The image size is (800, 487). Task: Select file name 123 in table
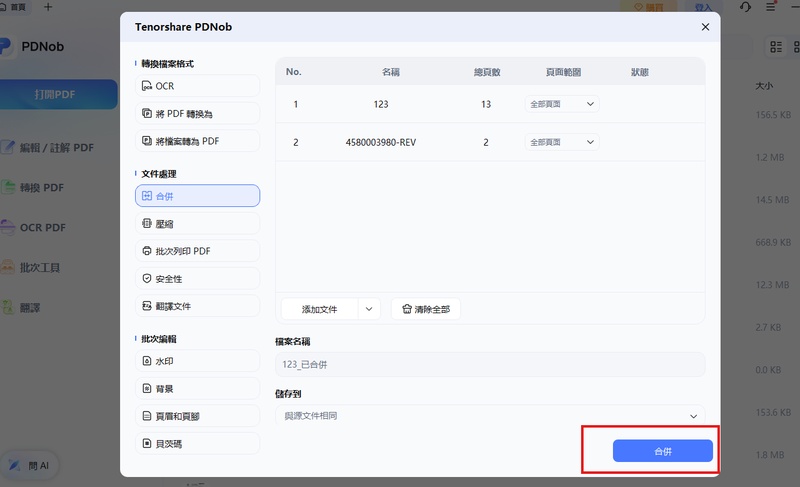[381, 104]
